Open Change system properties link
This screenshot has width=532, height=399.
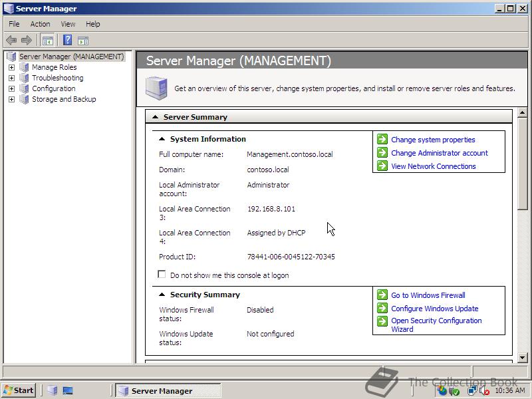(x=433, y=140)
